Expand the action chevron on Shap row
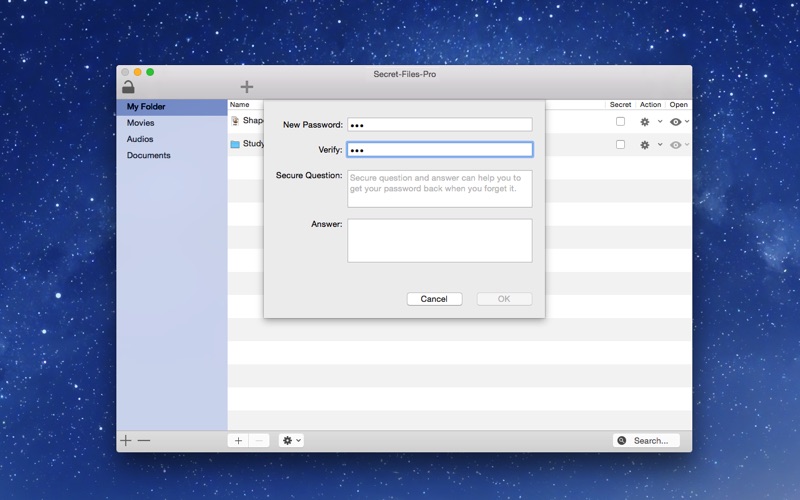This screenshot has width=800, height=500. (660, 121)
